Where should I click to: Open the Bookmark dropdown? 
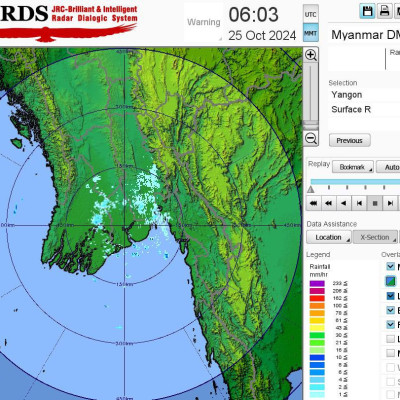coord(353,167)
